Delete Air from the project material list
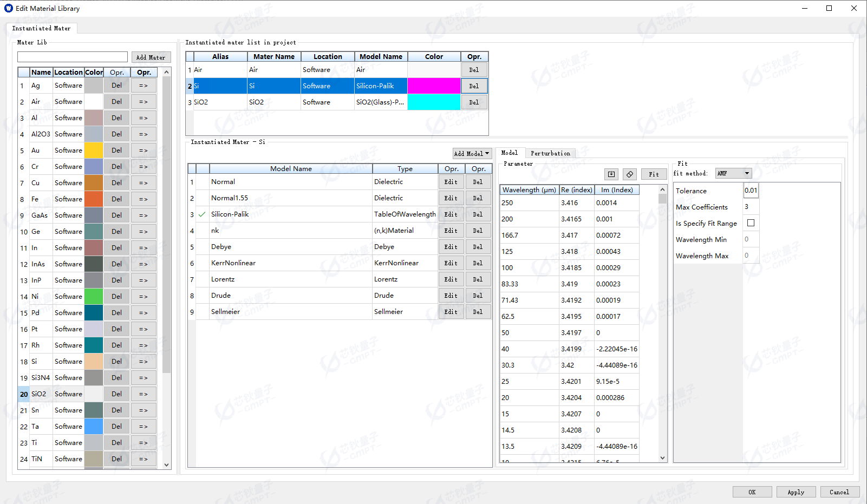 (474, 70)
